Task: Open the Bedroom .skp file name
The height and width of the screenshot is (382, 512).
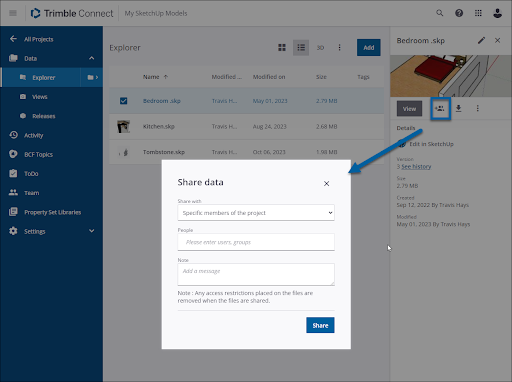Action: 162,101
